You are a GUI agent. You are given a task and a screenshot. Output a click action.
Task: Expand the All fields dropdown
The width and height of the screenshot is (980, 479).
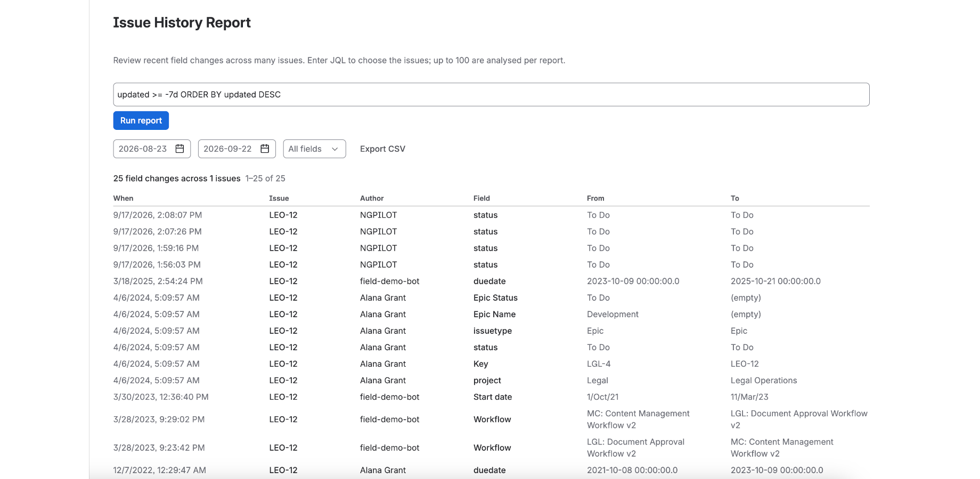pyautogui.click(x=314, y=149)
